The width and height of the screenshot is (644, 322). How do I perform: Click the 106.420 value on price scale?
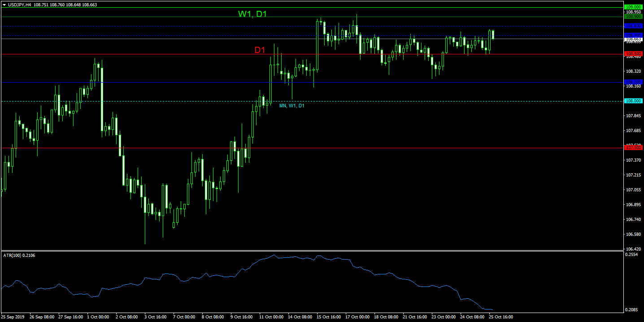pos(632,249)
